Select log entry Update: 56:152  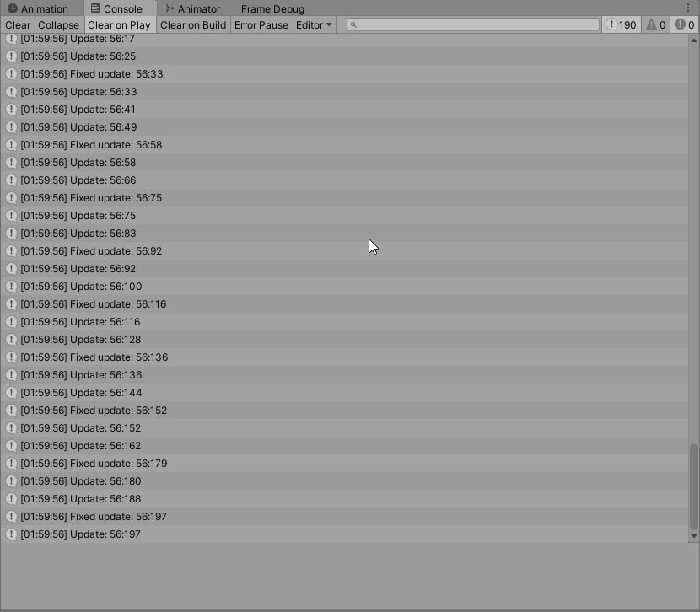tap(344, 427)
